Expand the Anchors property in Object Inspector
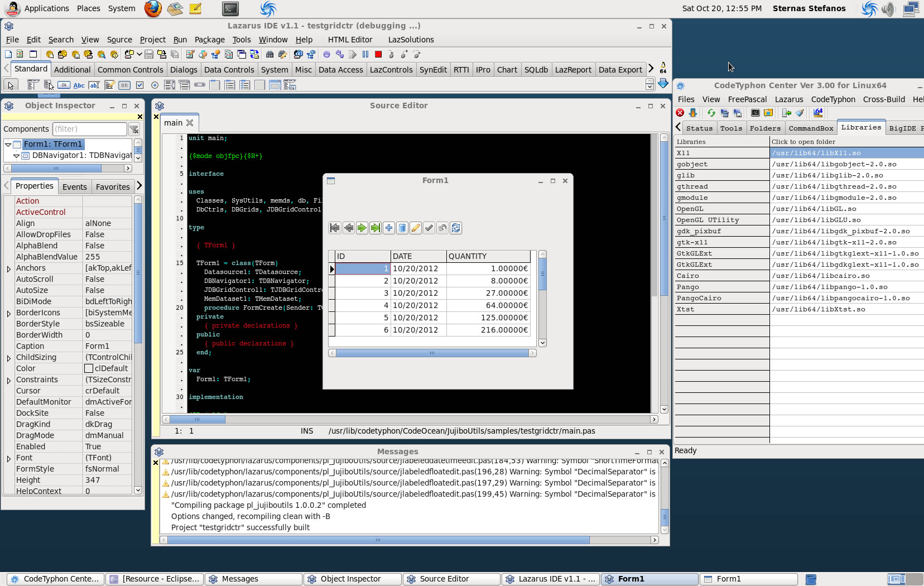Screen dimensions: 924x586 pyautogui.click(x=9, y=268)
